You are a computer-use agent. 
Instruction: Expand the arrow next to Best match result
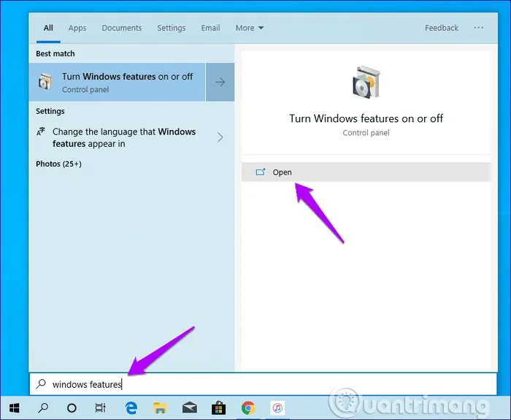click(x=220, y=82)
